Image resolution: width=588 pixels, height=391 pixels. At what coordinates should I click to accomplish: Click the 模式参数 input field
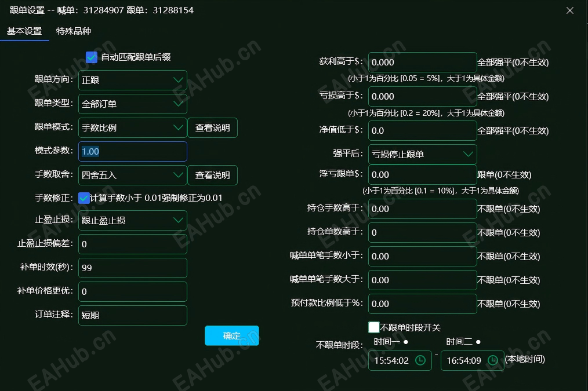pos(132,151)
